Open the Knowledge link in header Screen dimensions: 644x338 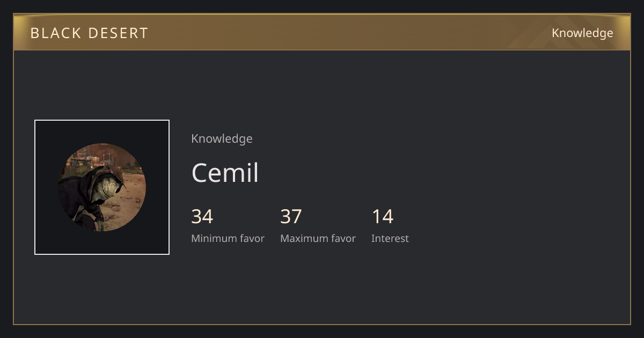tap(582, 33)
